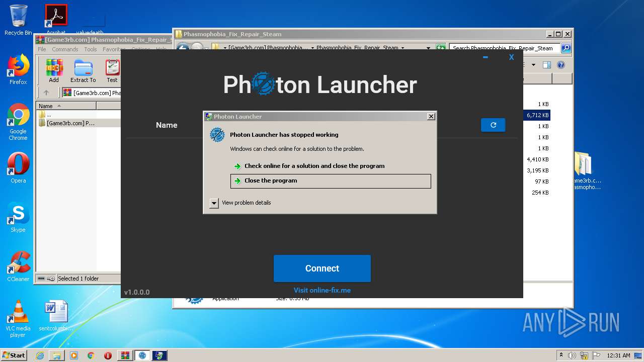
Task: Open the VLC media player shortcut
Action: point(18,319)
